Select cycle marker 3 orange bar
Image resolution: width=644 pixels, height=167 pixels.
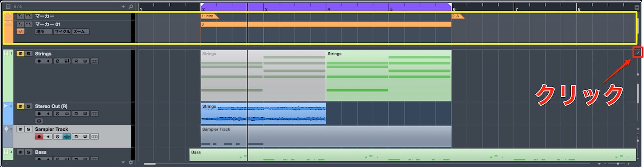click(x=326, y=24)
